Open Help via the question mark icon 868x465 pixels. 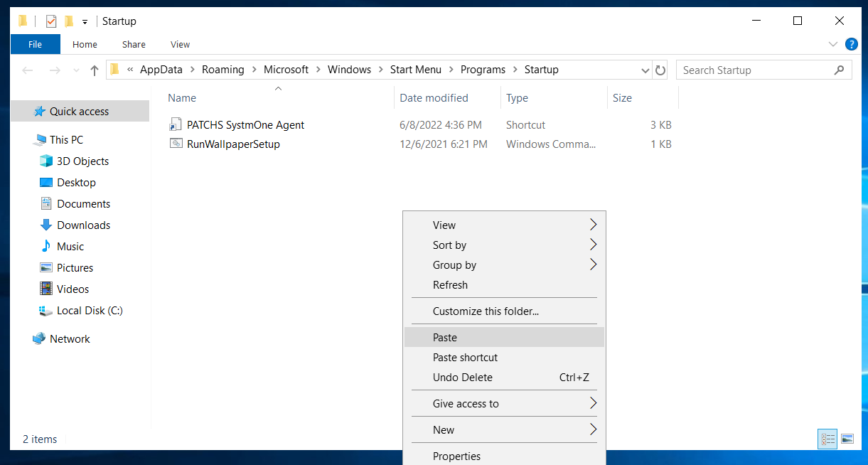click(851, 43)
